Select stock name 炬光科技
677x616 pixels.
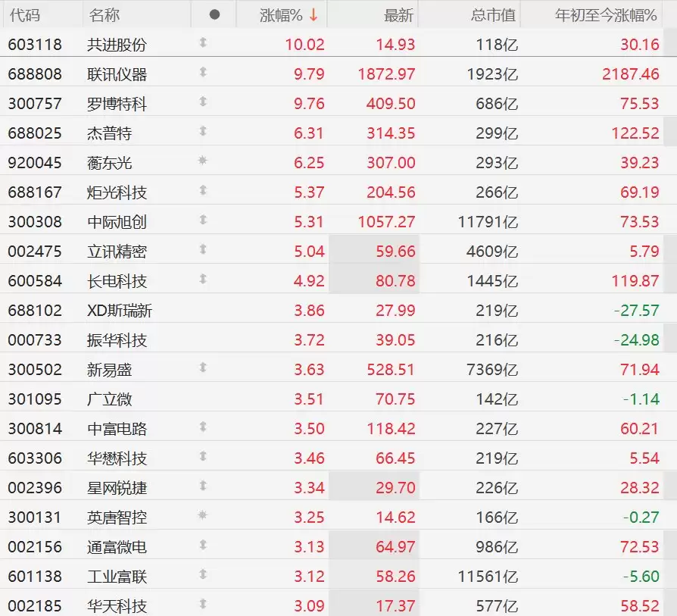pyautogui.click(x=117, y=192)
